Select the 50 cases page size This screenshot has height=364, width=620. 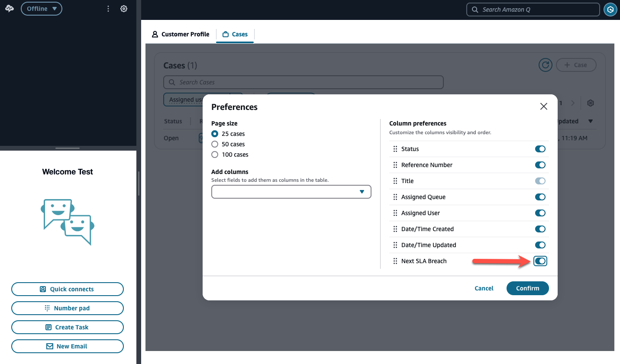click(215, 144)
